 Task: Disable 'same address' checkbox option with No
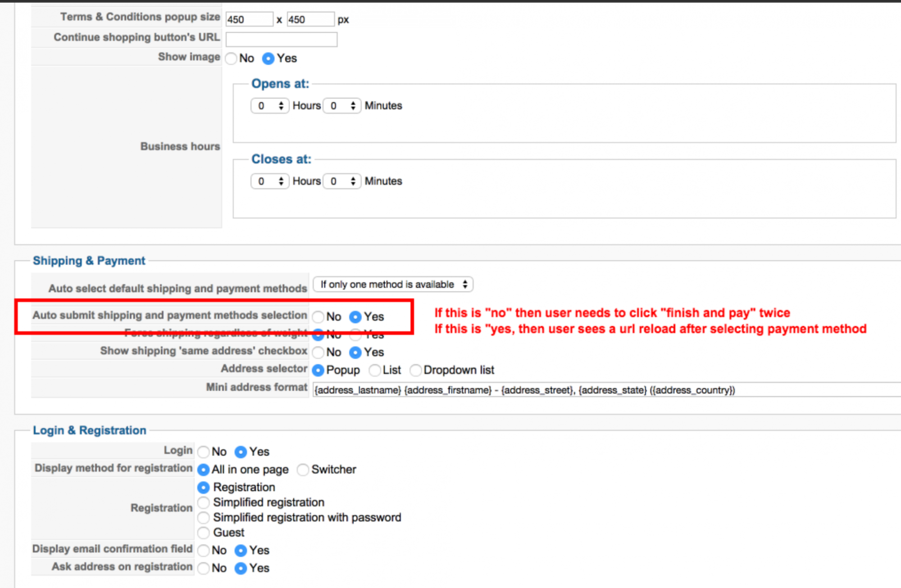pos(319,353)
